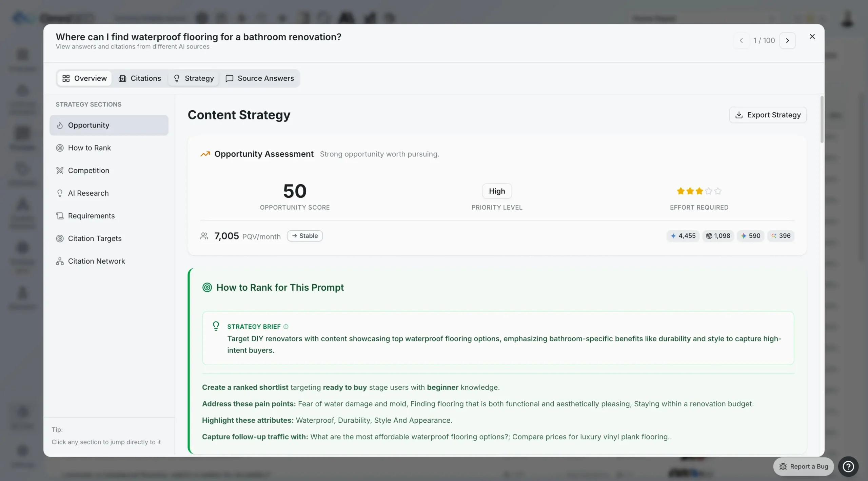Select the How to Rank section
This screenshot has height=481, width=868.
[89, 148]
